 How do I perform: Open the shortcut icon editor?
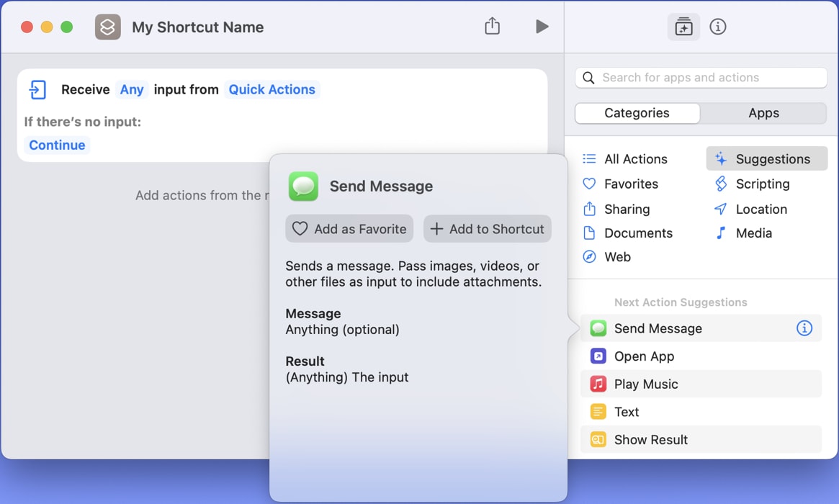pyautogui.click(x=107, y=26)
